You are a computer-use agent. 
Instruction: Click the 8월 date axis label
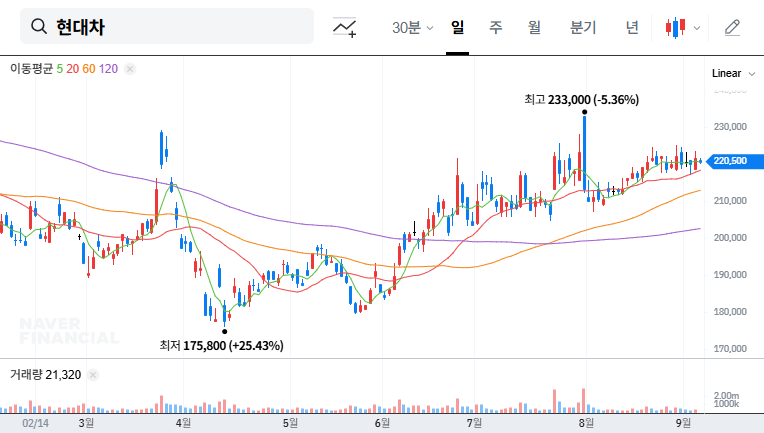tap(586, 423)
